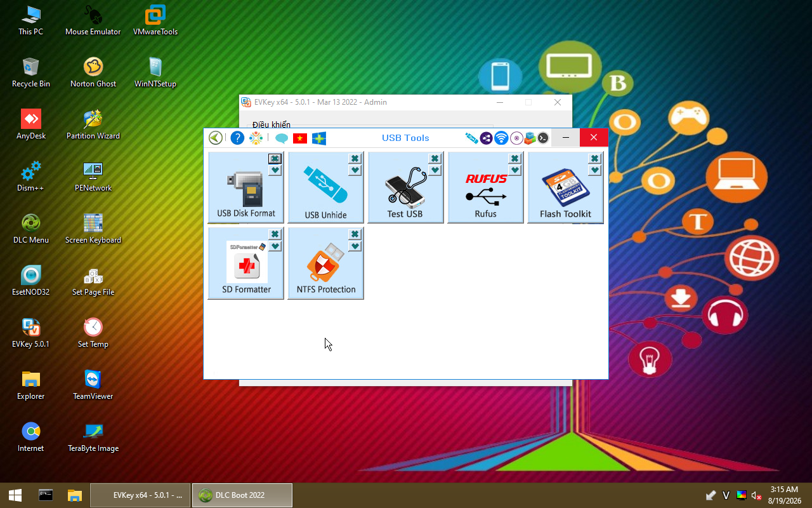The width and height of the screenshot is (812, 508).
Task: Open the NTFS Protection tile
Action: pos(326,263)
